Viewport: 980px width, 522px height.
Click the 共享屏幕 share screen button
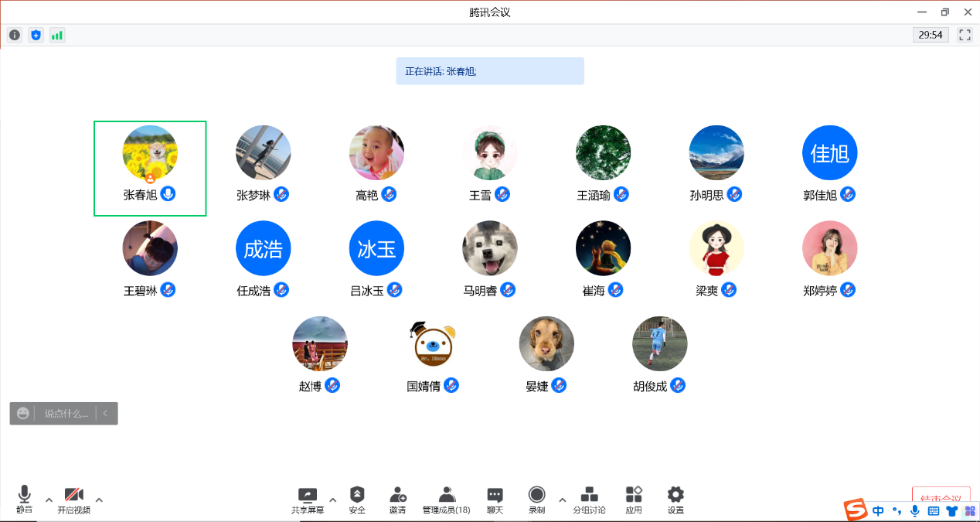point(308,500)
